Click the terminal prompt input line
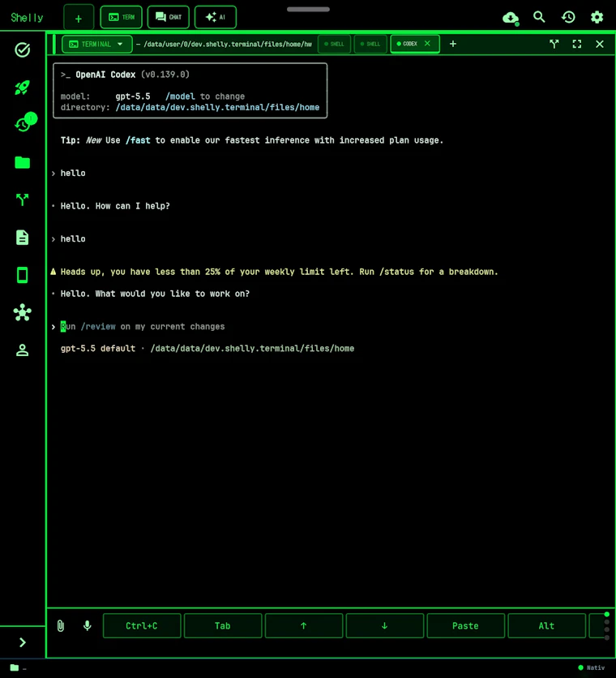The height and width of the screenshot is (678, 616). click(x=143, y=327)
